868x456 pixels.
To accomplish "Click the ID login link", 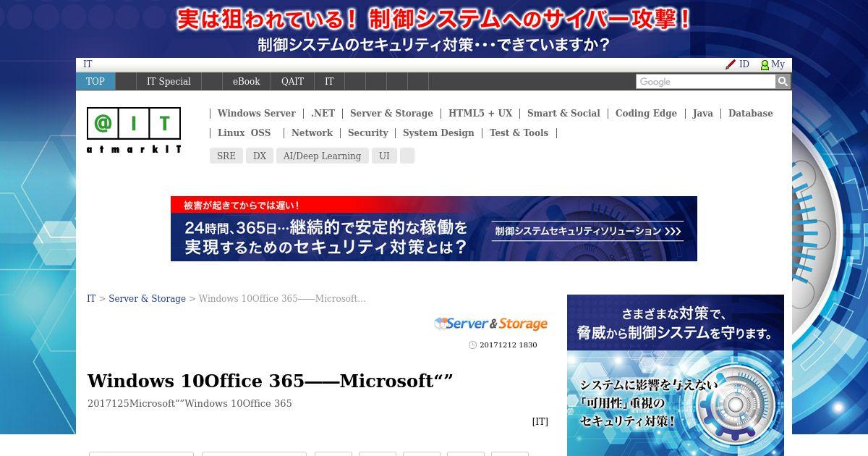I will click(x=744, y=64).
